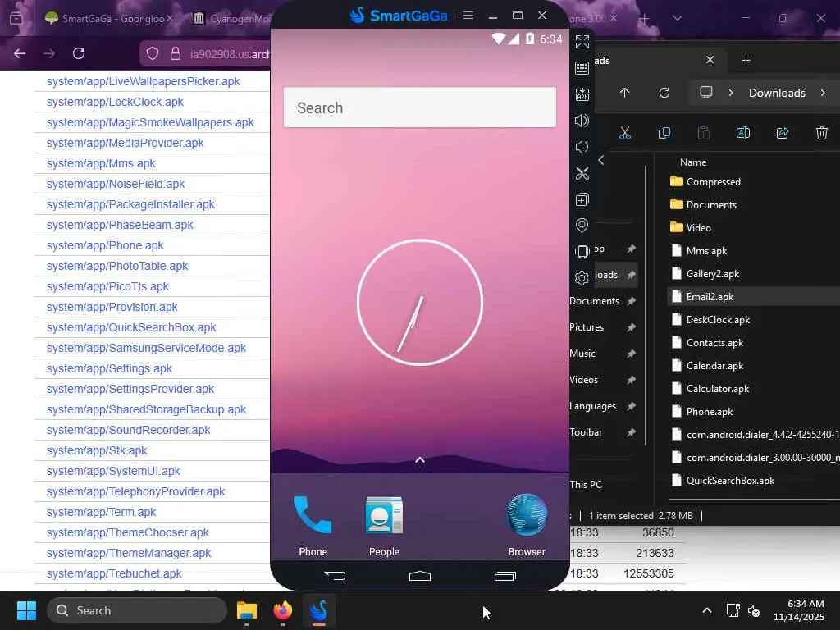The height and width of the screenshot is (630, 840).
Task: Click the install APK icon in SmartGaGa
Action: point(582,94)
